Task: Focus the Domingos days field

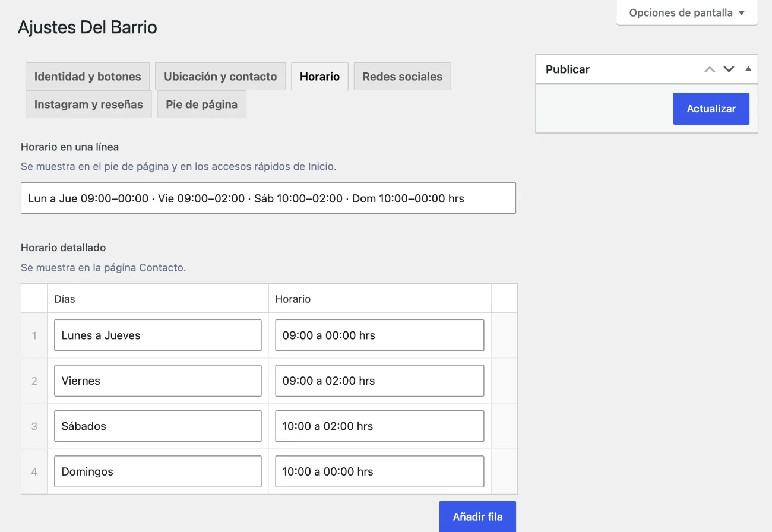Action: 158,471
